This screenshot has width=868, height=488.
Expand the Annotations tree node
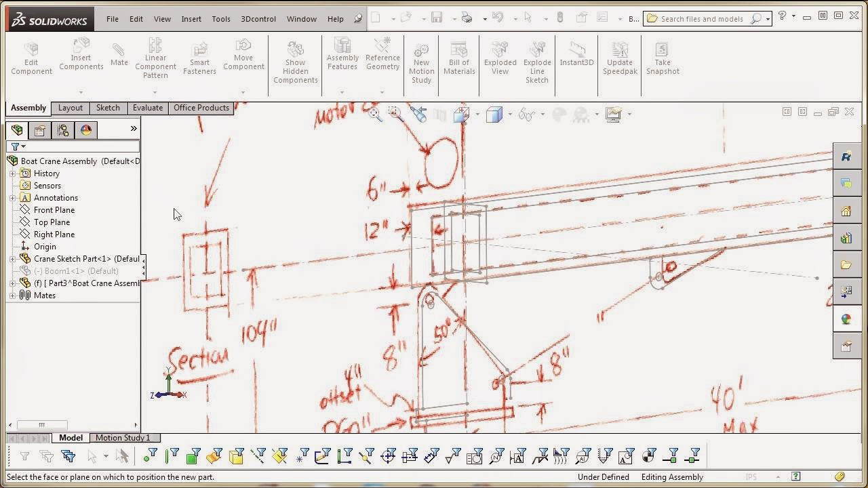click(12, 198)
